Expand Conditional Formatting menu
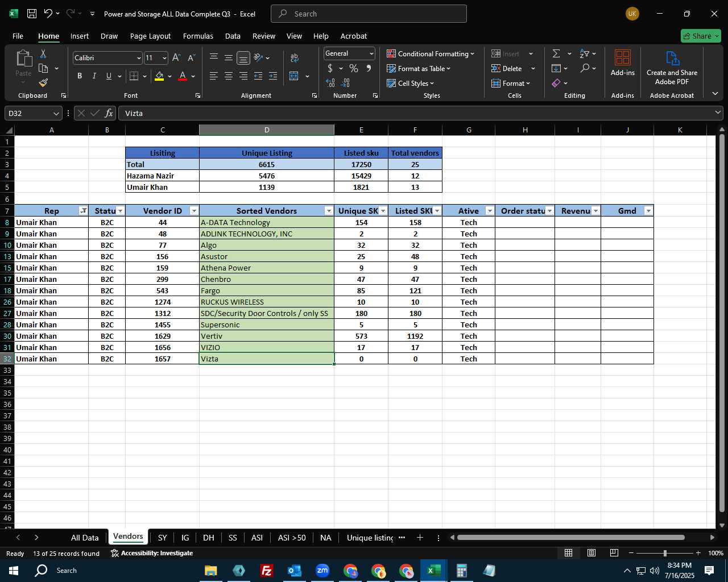The width and height of the screenshot is (728, 582). click(431, 53)
